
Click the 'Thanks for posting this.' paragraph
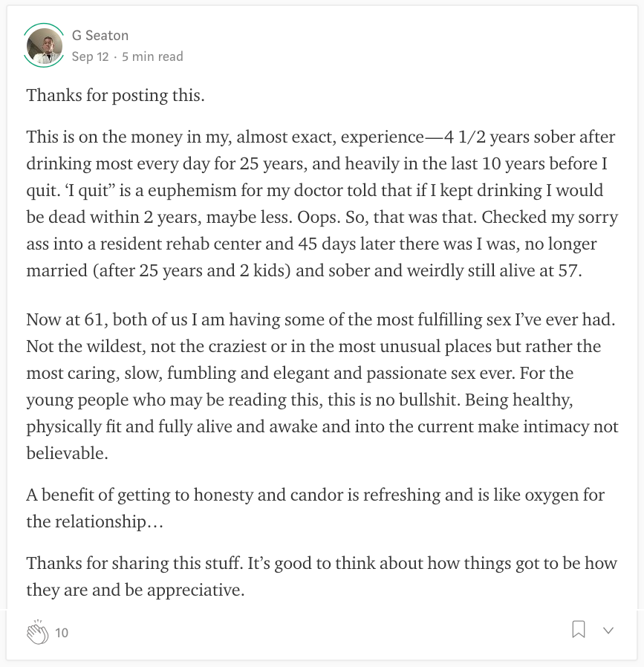[115, 95]
